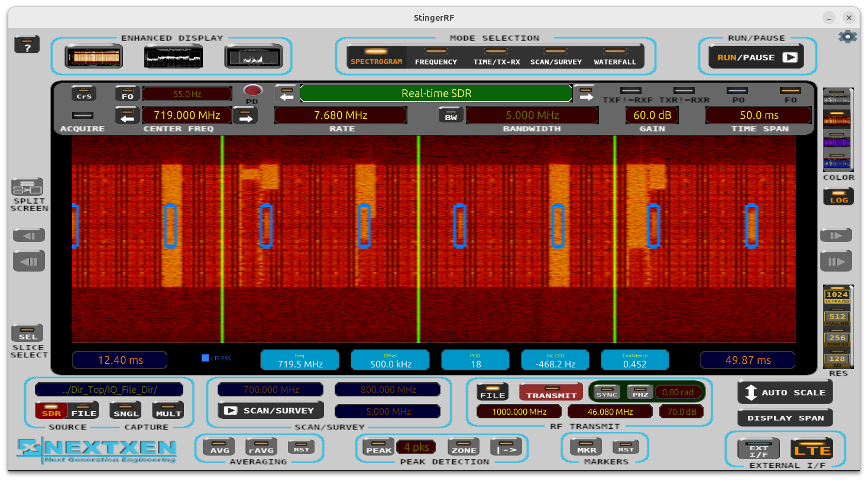Switch to SPECTROGRAM mode

[x=376, y=57]
